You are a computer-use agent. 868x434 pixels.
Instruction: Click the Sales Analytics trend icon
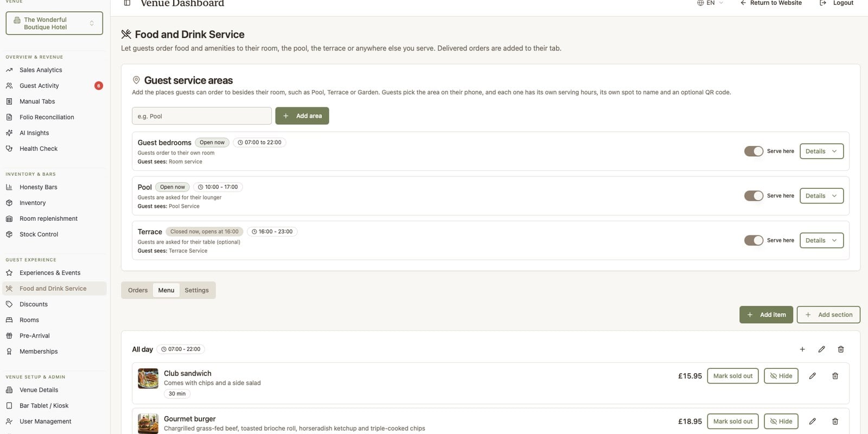[9, 70]
